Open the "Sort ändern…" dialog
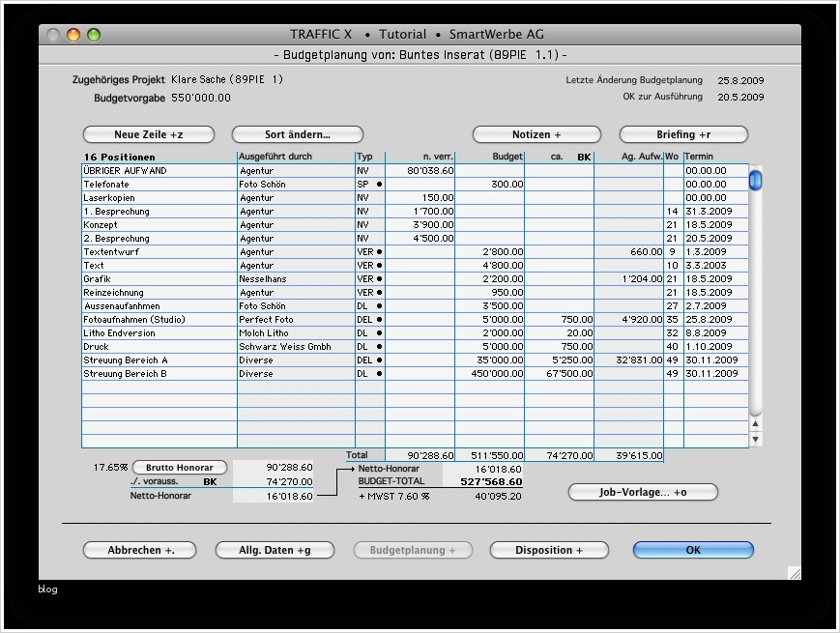840x633 pixels. 297,134
